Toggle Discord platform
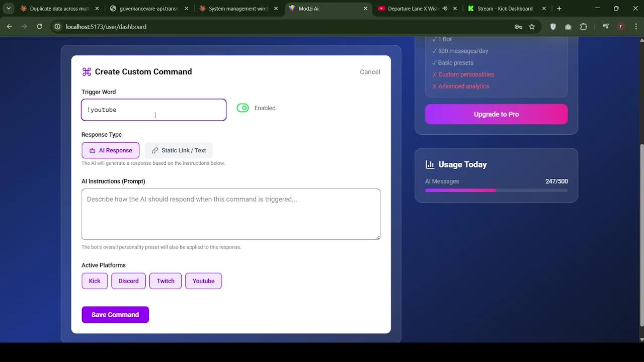The width and height of the screenshot is (644, 362). [128, 281]
